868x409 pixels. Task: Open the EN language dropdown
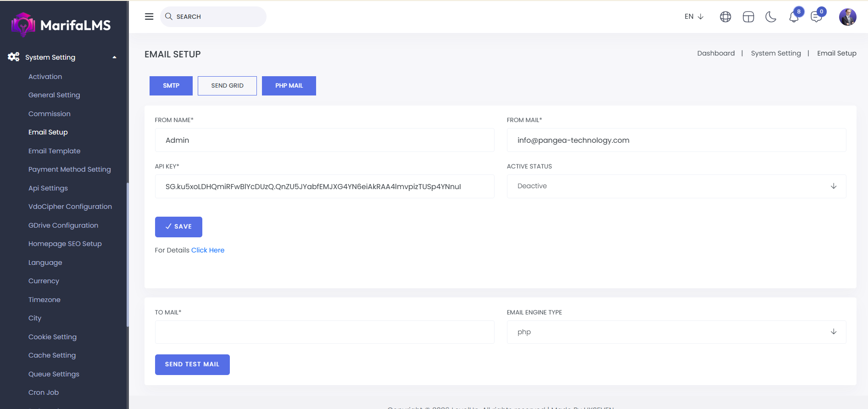tap(694, 17)
